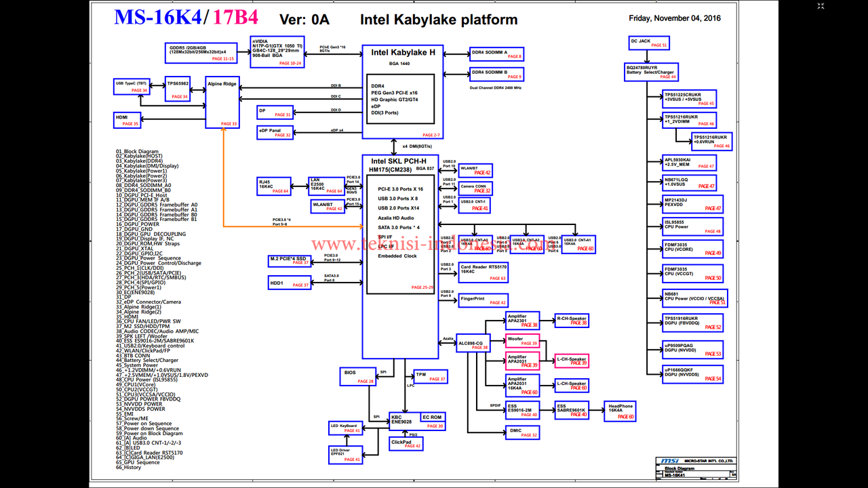The width and height of the screenshot is (868, 488).
Task: Click the BQ24780RUYR battery charger block
Action: coord(651,72)
